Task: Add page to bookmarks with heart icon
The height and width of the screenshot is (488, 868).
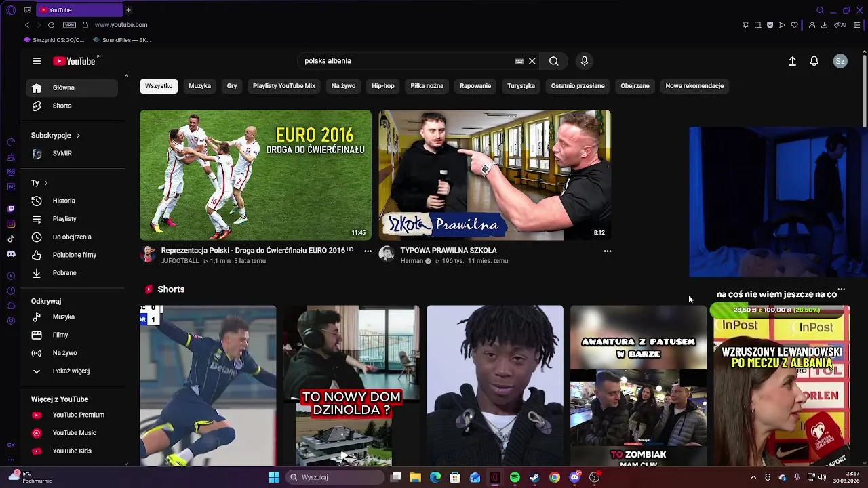Action: 795,25
